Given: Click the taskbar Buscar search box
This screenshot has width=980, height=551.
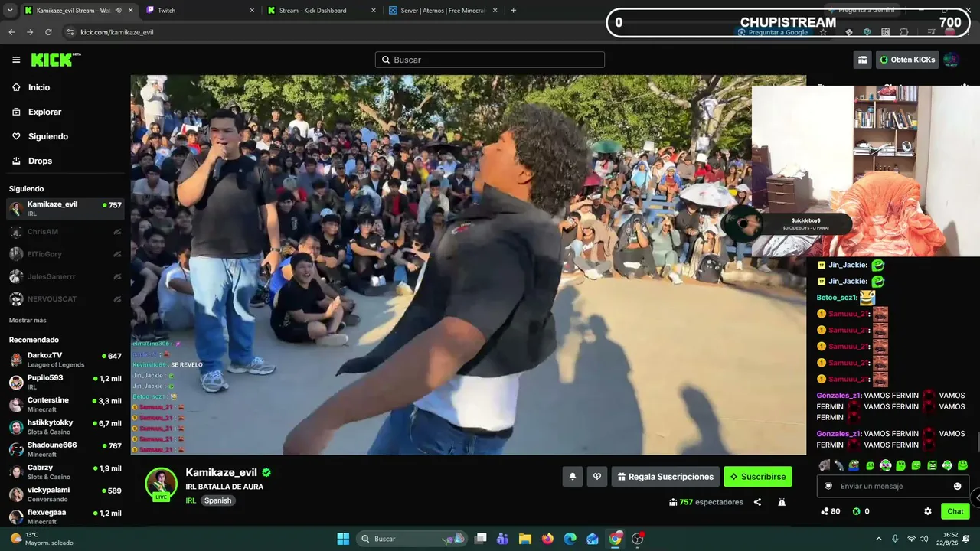Looking at the screenshot, I should tap(412, 539).
